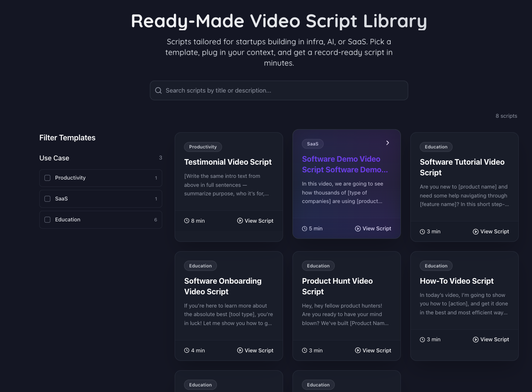Screen dimensions: 532x392
Task: Select the SaaS category badge
Action: click(x=313, y=144)
